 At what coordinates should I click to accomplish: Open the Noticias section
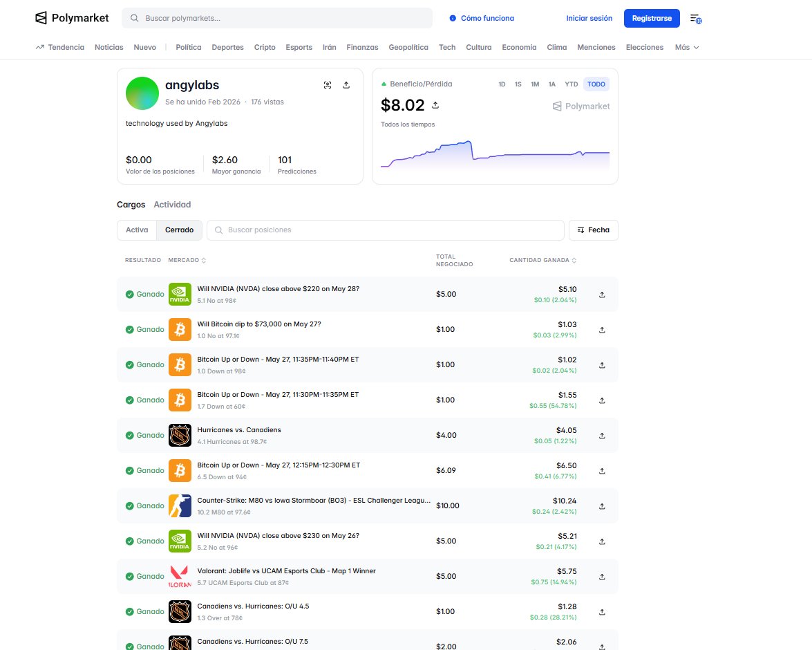[108, 47]
